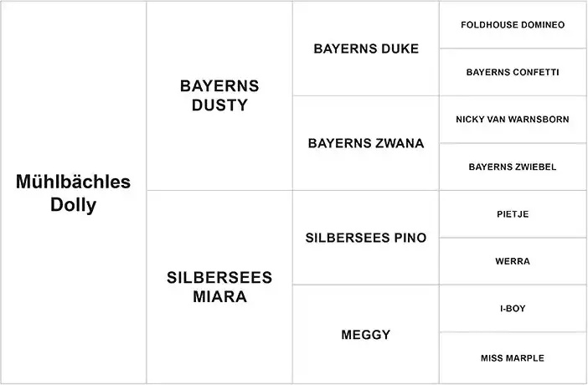
Task: Click the BAYERNS ZWIEBEL cell
Action: [x=513, y=167]
